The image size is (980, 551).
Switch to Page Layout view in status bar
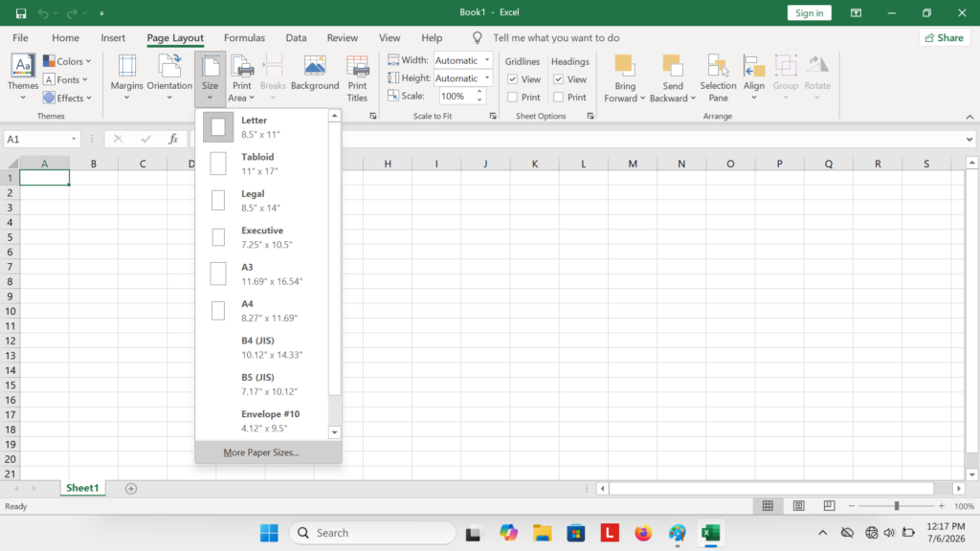tap(798, 506)
